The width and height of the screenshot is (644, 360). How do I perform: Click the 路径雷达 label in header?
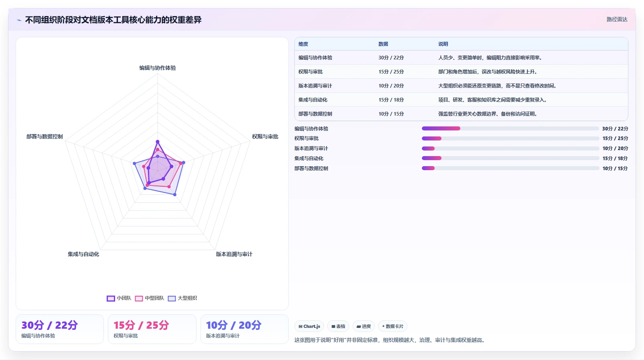(617, 19)
